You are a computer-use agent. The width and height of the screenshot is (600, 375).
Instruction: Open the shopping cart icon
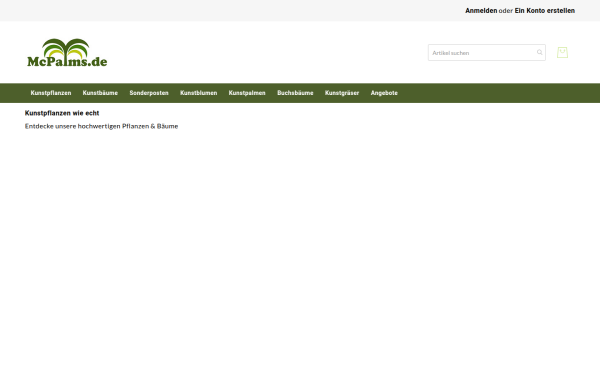point(562,52)
